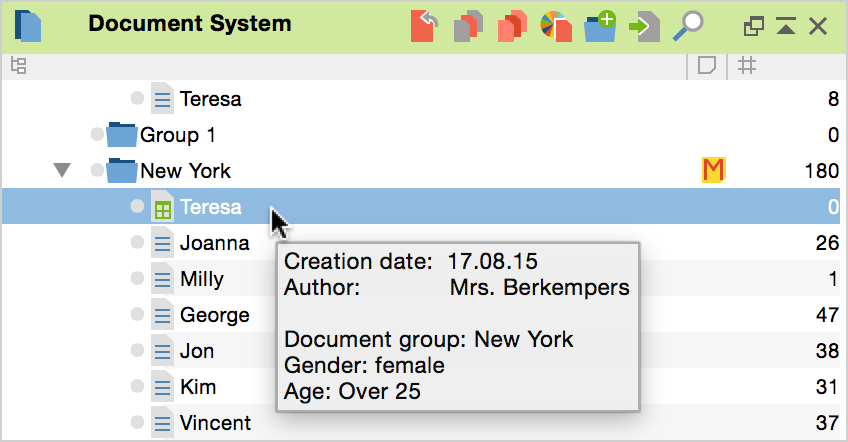
Task: Select the highlighted Teresa document name
Action: [210, 207]
